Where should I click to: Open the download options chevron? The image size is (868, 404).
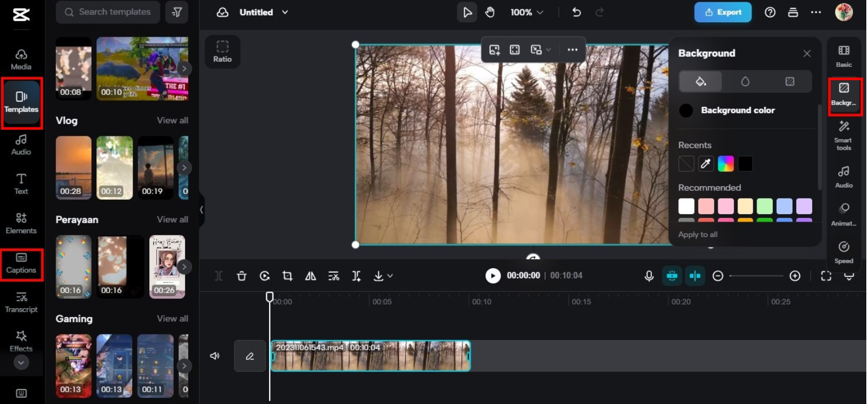click(x=390, y=275)
